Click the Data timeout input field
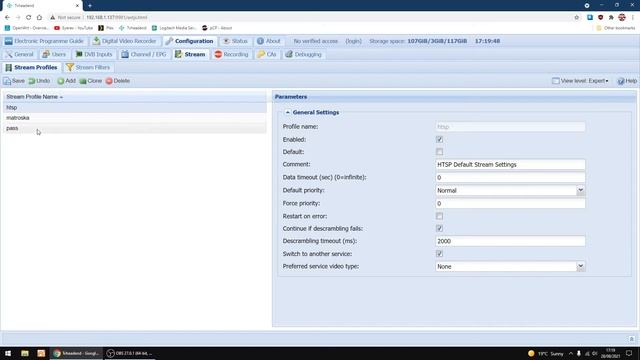This screenshot has width=640, height=360. (510, 178)
